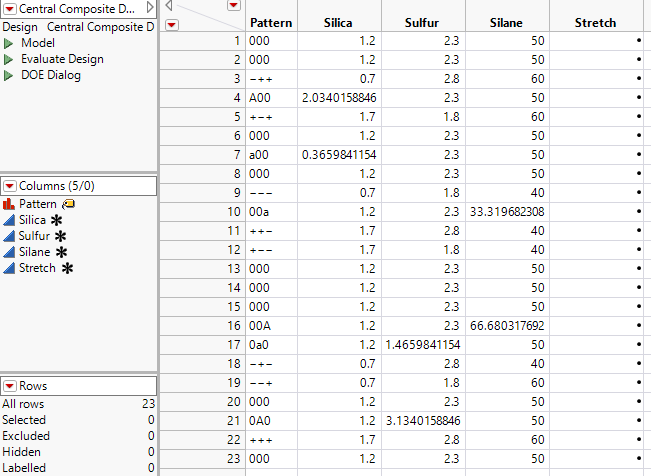This screenshot has height=476, width=651.
Task: Open the Columns panel red triangle menu
Action: [10, 186]
